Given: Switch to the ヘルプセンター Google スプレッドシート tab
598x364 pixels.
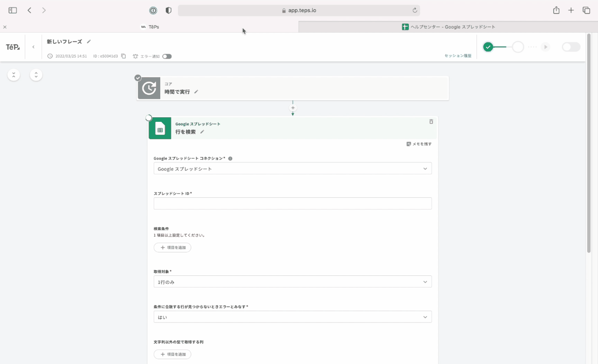Looking at the screenshot, I should click(448, 27).
